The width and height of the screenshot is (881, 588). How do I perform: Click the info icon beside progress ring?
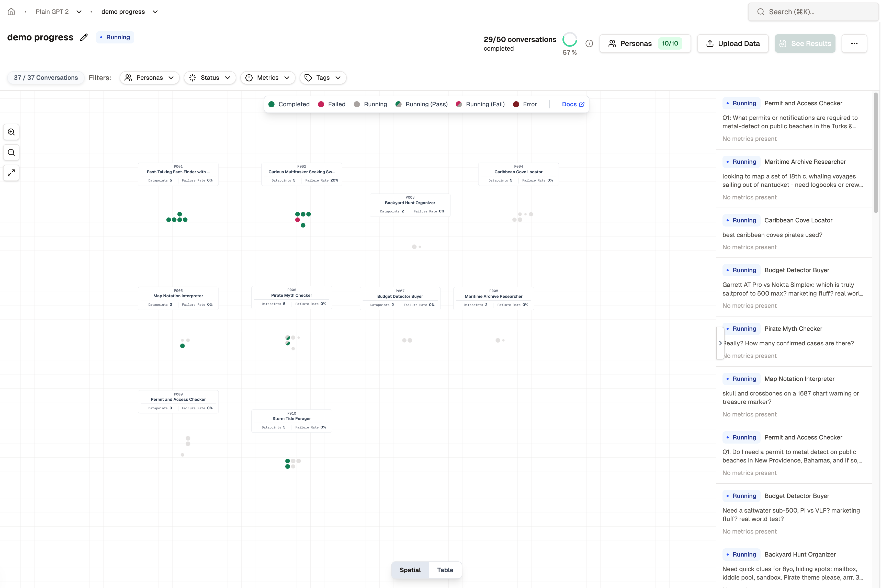coord(589,43)
